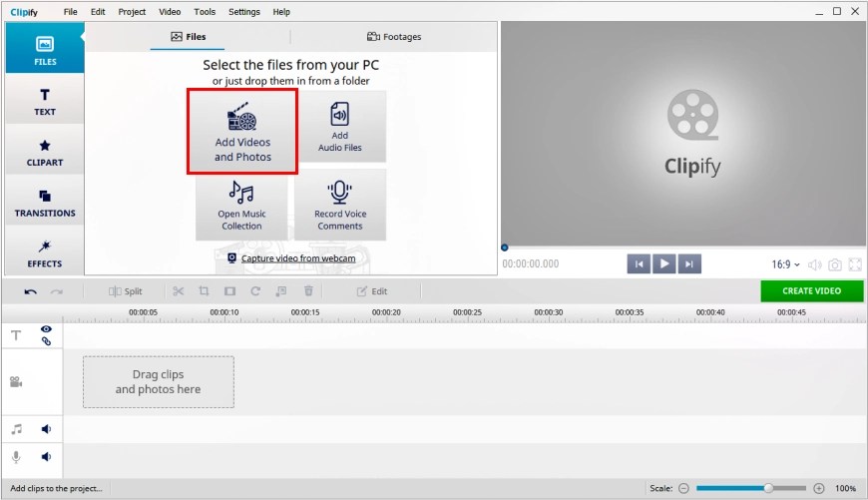This screenshot has width=868, height=500.
Task: Switch to the Footages tab
Action: click(x=393, y=37)
